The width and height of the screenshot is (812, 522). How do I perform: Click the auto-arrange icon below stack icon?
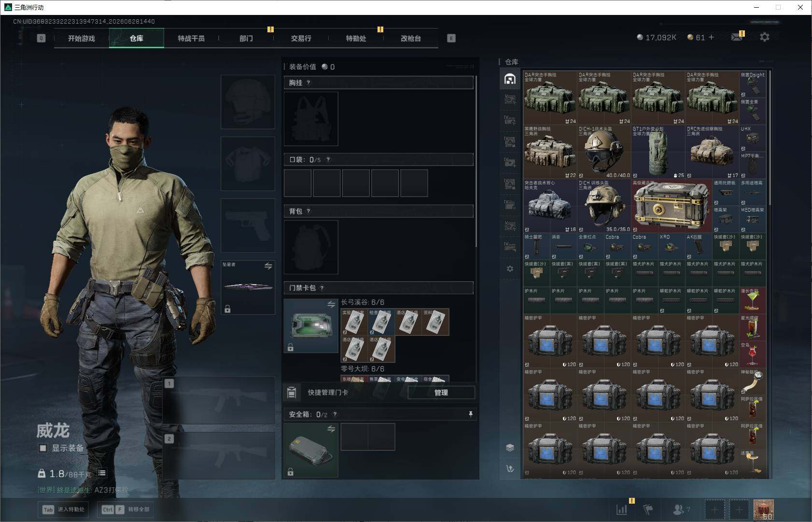510,468
